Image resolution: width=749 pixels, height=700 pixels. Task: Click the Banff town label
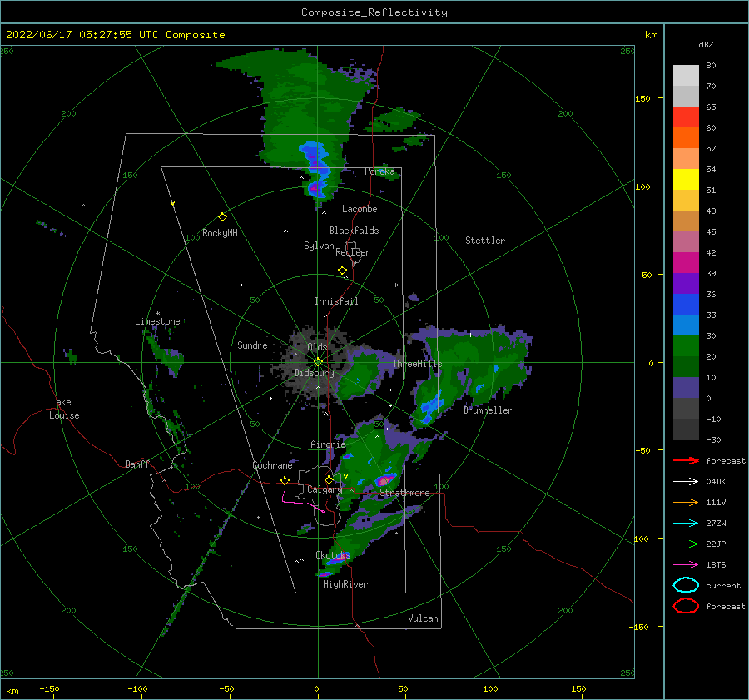coord(137,464)
